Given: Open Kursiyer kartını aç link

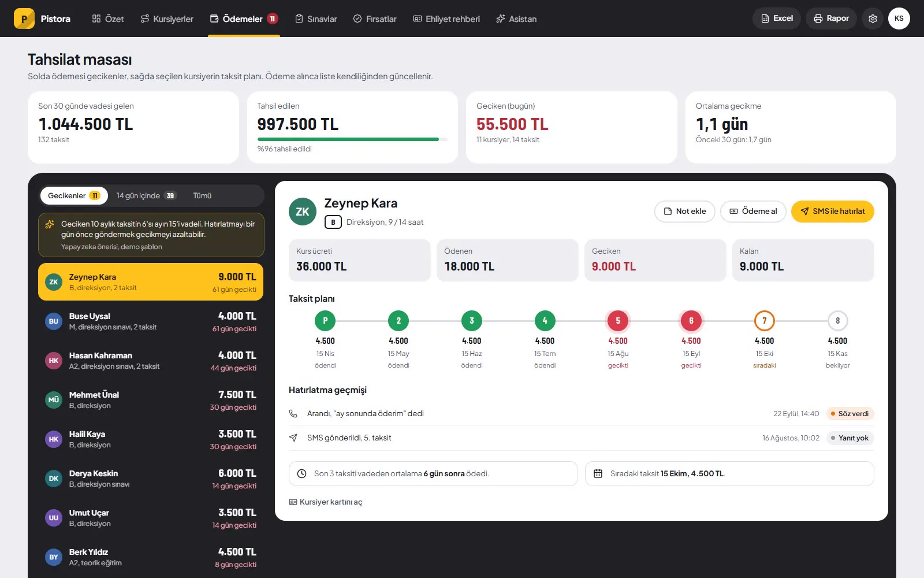Looking at the screenshot, I should [x=326, y=502].
